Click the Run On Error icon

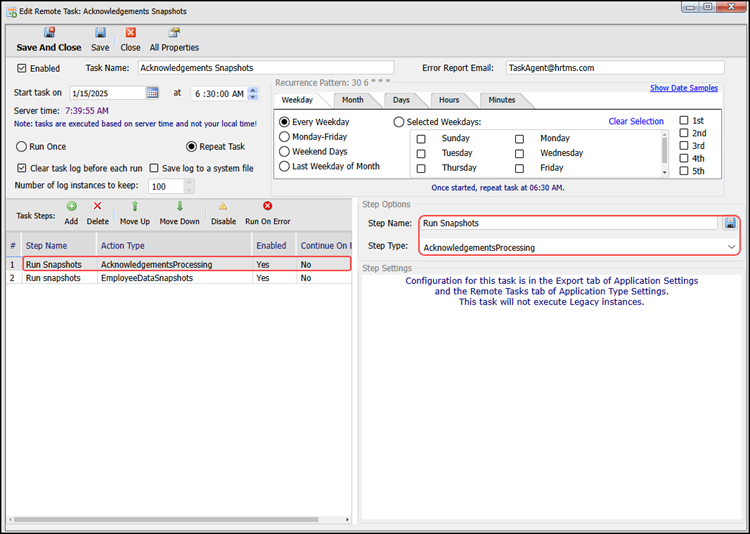click(267, 206)
